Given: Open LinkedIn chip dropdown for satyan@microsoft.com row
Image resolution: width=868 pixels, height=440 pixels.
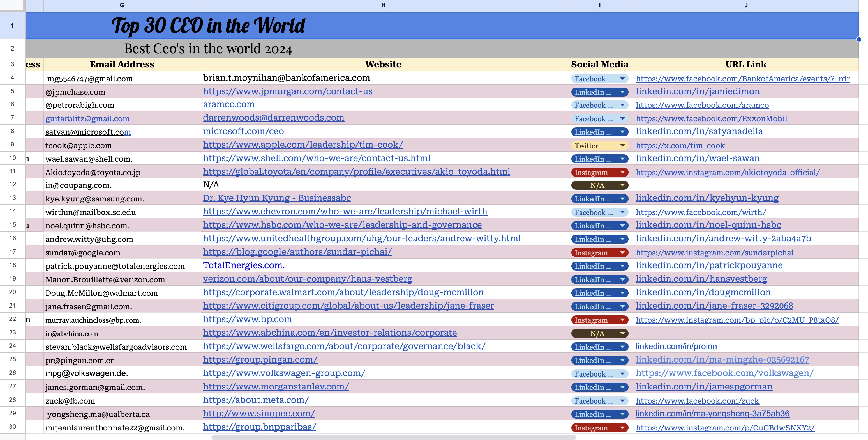Looking at the screenshot, I should click(622, 132).
